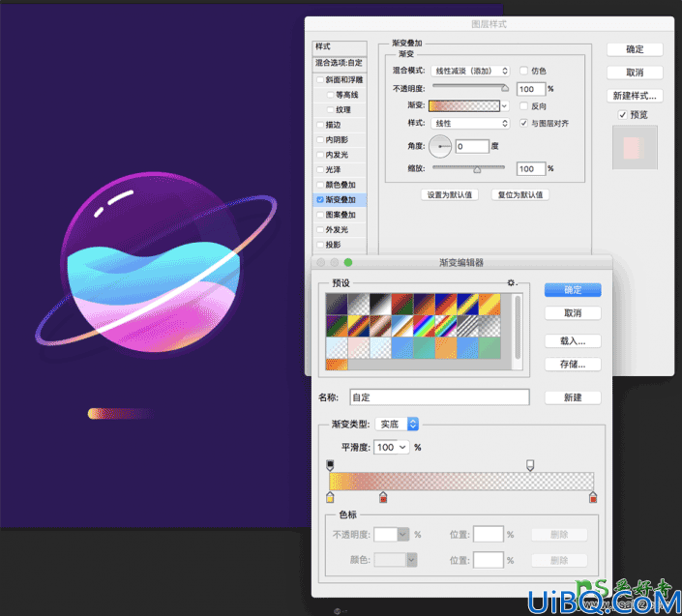Screen dimensions: 682x616
Task: Click the 名称 text field
Action: click(x=439, y=397)
